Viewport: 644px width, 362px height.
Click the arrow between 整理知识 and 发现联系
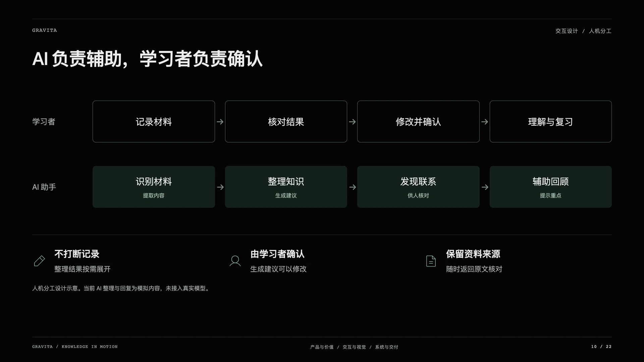[352, 187]
